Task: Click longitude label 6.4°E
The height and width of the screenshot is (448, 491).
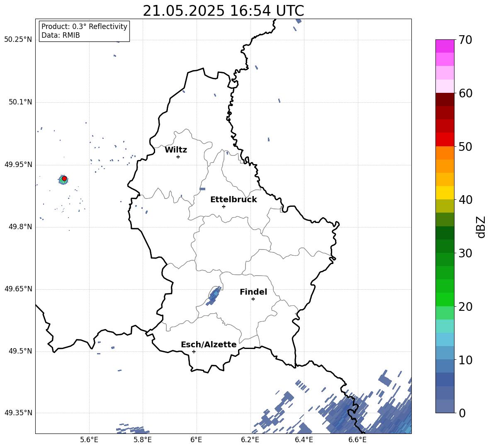Action: click(x=304, y=440)
